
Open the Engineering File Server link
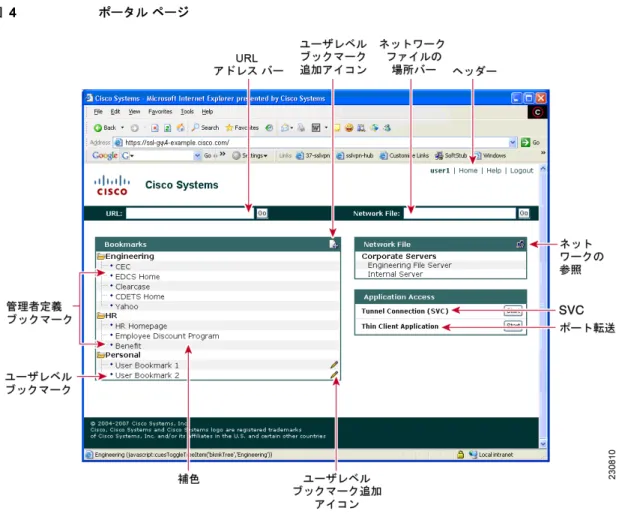[409, 265]
